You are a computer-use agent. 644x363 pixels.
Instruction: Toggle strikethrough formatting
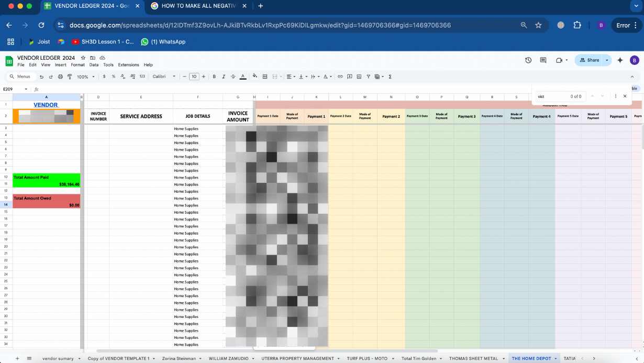(233, 76)
